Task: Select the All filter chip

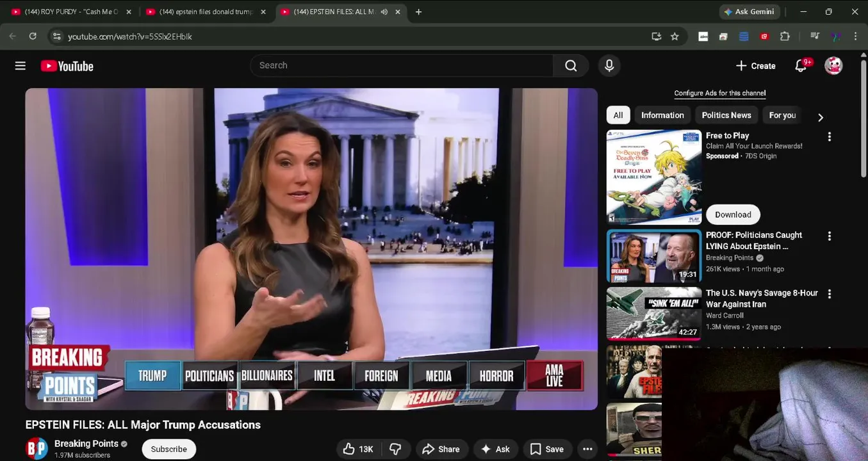Action: [x=618, y=115]
